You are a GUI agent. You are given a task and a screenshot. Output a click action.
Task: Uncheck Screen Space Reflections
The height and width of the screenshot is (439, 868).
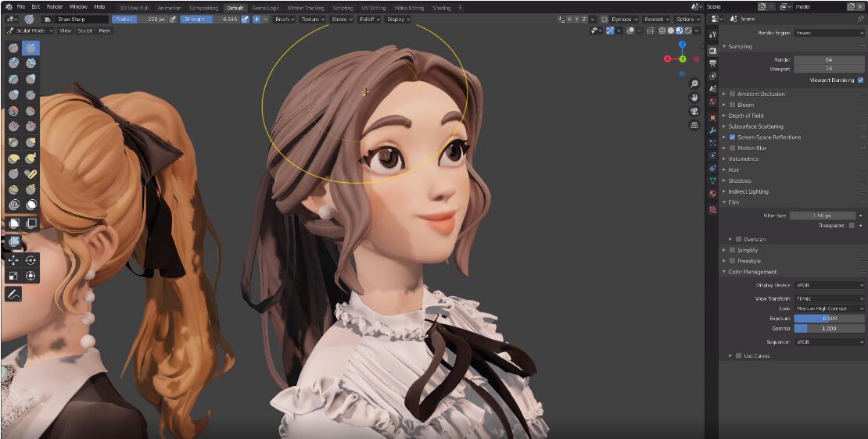(732, 137)
